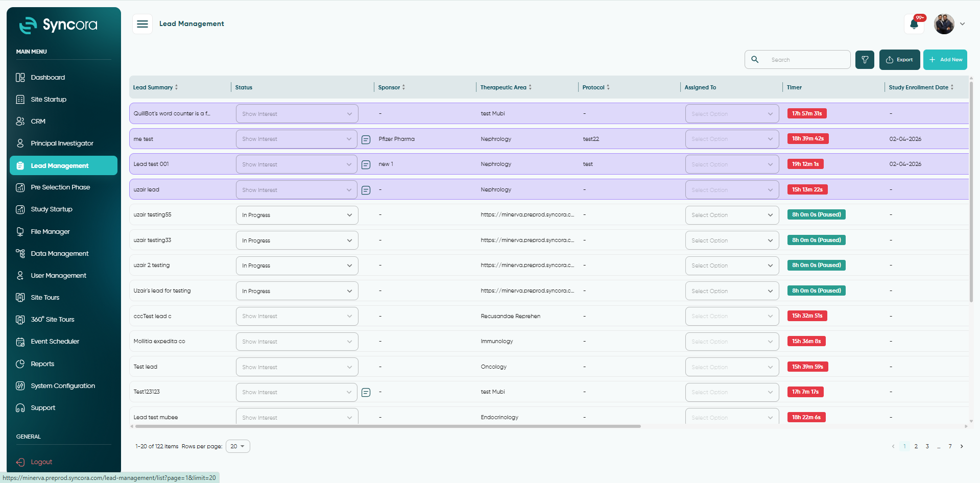Screen dimensions: 980x483
Task: Change rows per page dropdown
Action: pos(237,446)
